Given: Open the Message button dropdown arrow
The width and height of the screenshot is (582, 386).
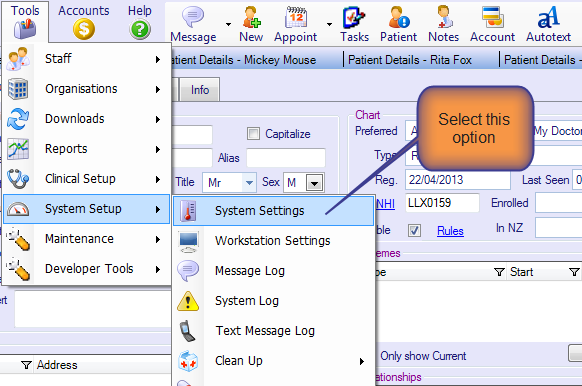Looking at the screenshot, I should coord(228,24).
